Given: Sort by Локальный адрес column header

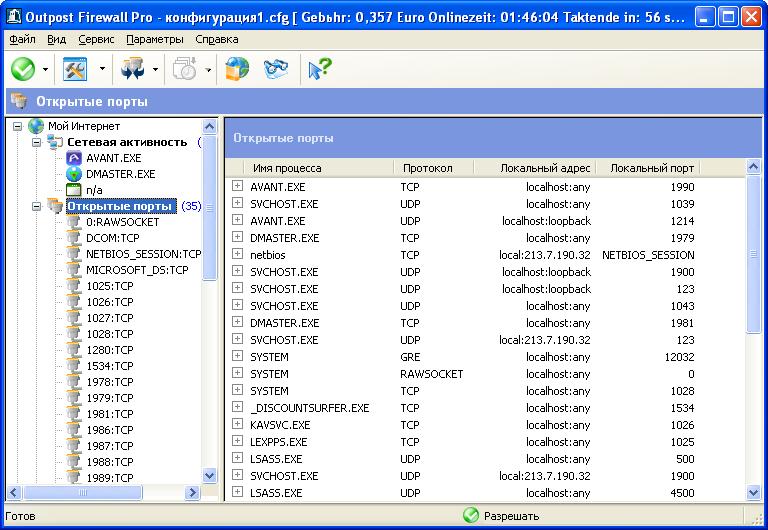Looking at the screenshot, I should click(x=535, y=168).
